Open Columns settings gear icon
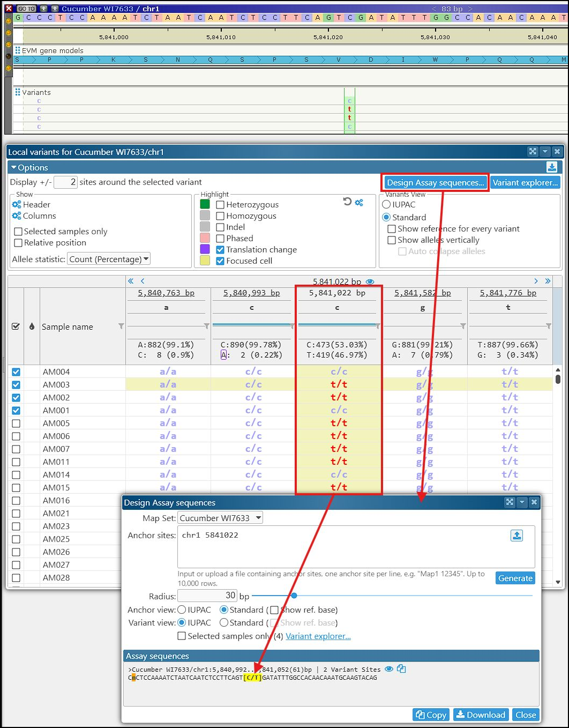The image size is (569, 728). tap(17, 216)
